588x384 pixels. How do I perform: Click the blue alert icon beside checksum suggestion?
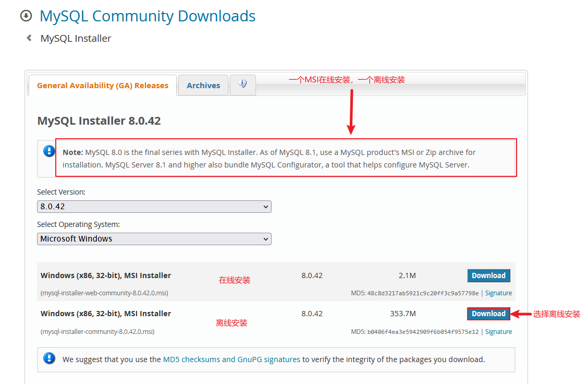49,358
